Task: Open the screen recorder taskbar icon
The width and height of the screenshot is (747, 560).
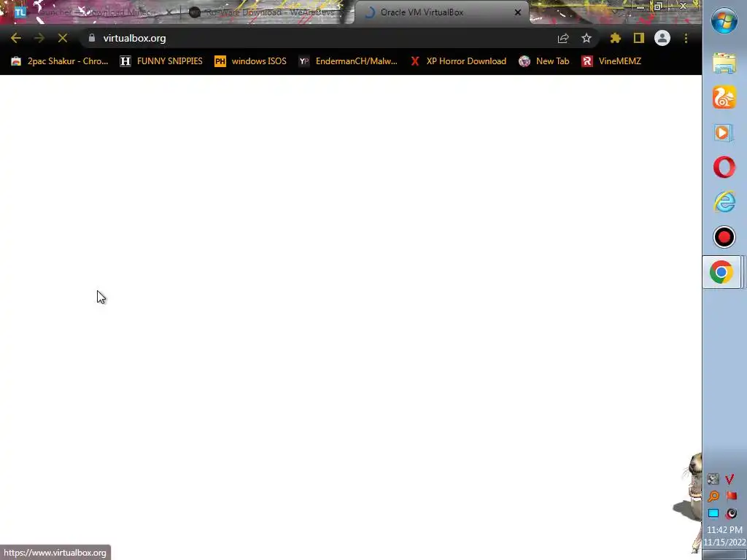Action: pos(724,237)
